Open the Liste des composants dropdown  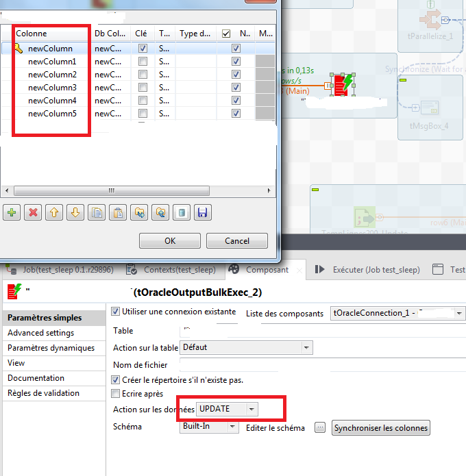tap(459, 313)
